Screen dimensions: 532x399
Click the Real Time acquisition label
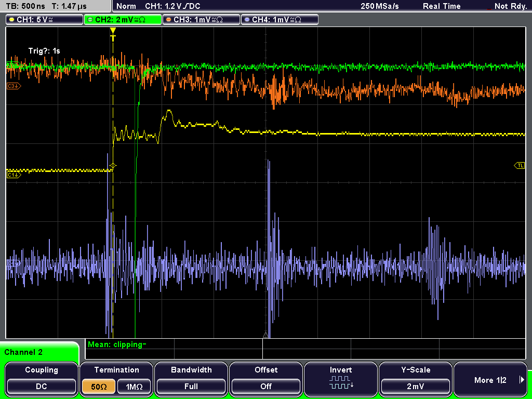[442, 6]
